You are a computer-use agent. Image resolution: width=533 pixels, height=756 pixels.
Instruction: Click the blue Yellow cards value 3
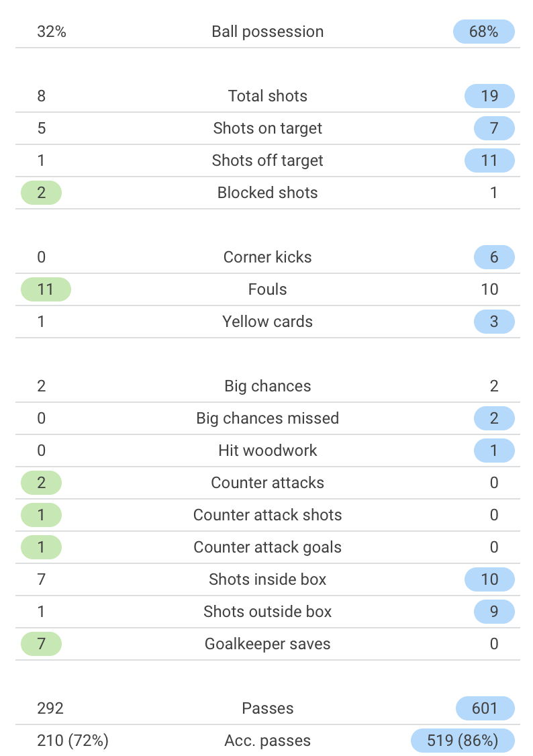[495, 322]
